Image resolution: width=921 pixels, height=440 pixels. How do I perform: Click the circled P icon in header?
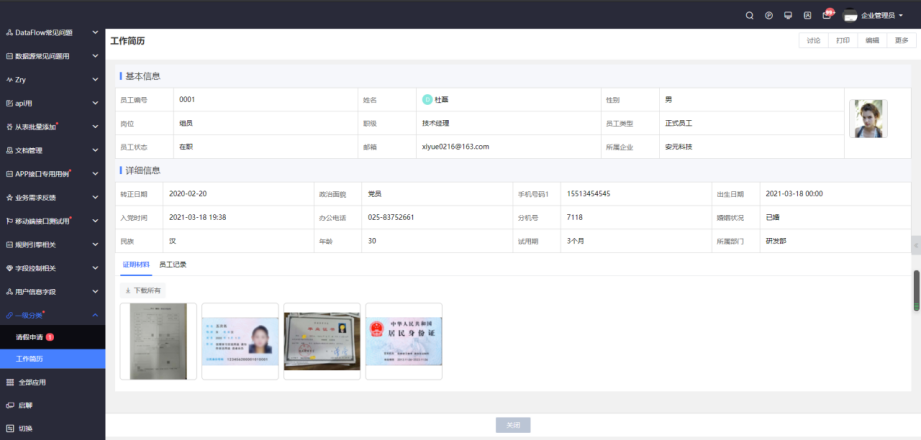[769, 15]
